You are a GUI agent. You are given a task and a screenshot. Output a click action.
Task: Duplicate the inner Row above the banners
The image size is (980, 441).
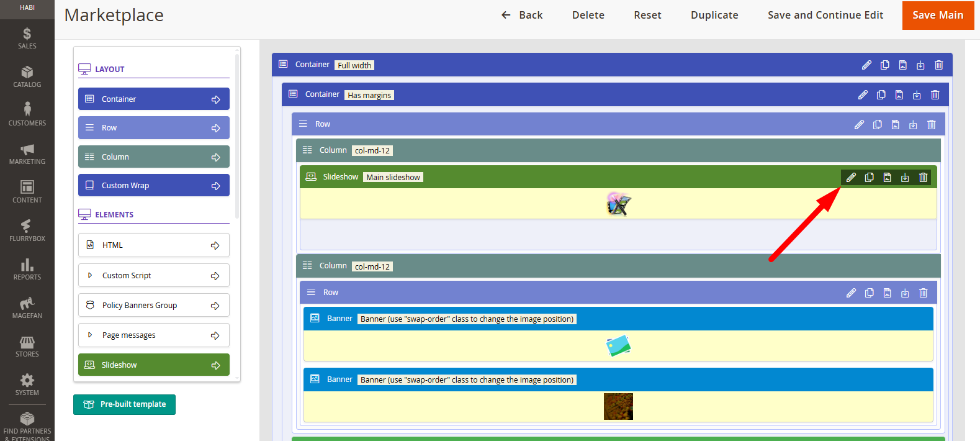pyautogui.click(x=869, y=293)
